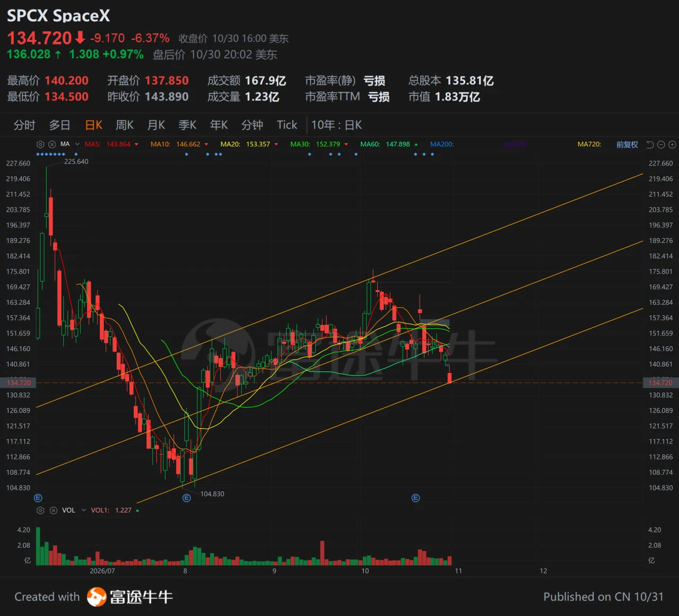Zoom in chart with plus icon

coord(672,144)
